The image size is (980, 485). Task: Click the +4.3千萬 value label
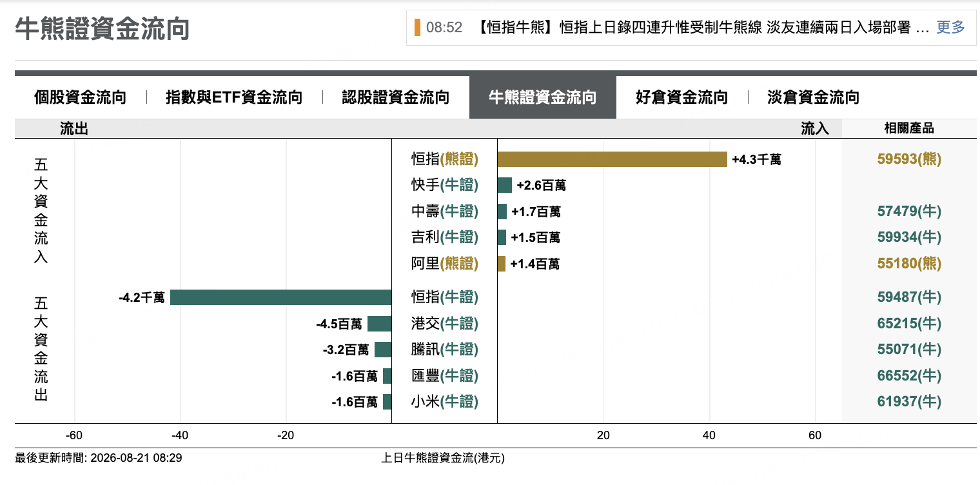pyautogui.click(x=756, y=159)
